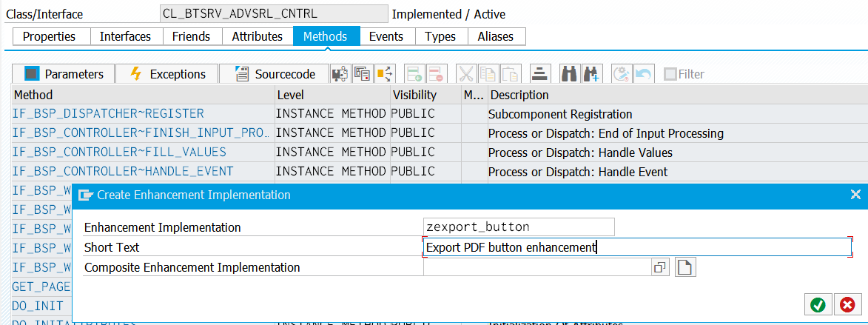This screenshot has height=325, width=868.
Task: Click the Description column header
Action: pyautogui.click(x=677, y=95)
